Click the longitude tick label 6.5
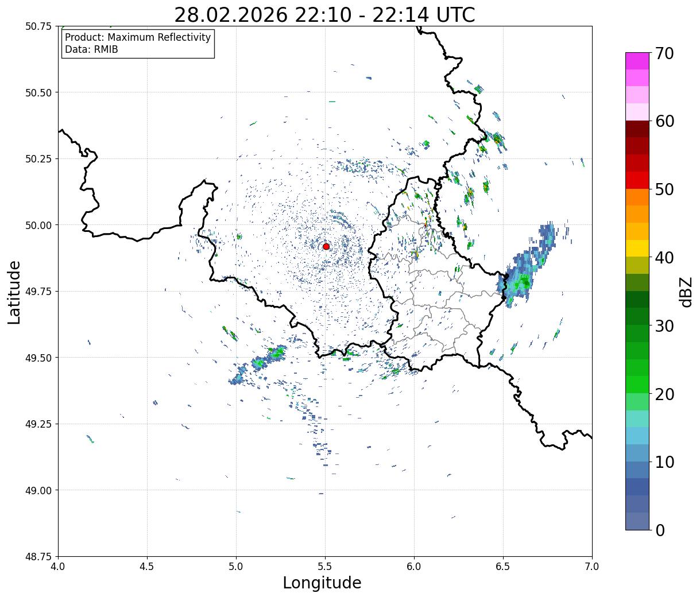The image size is (700, 597). [503, 566]
